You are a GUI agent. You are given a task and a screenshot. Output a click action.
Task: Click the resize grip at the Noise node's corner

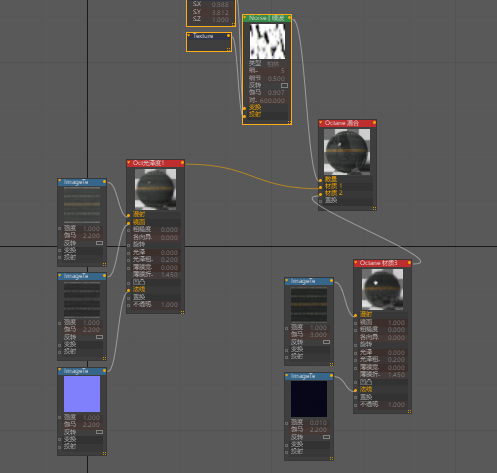289,122
